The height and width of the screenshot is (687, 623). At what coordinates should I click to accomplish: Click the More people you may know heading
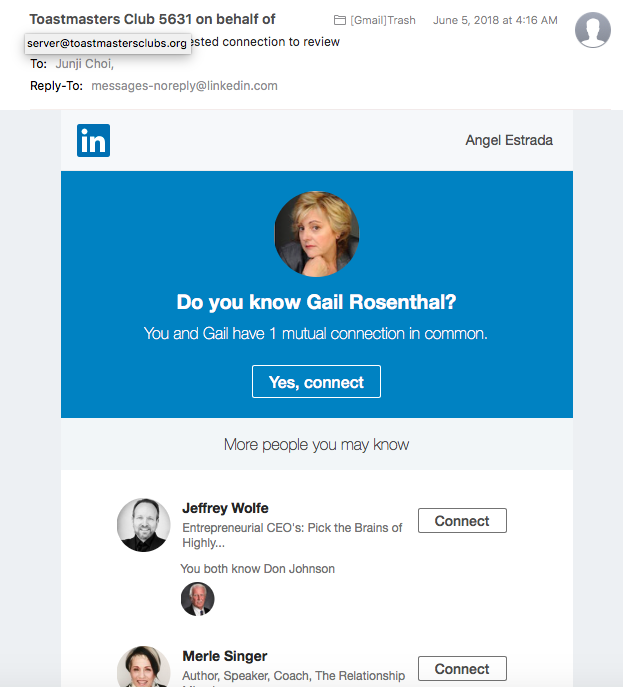pos(316,445)
